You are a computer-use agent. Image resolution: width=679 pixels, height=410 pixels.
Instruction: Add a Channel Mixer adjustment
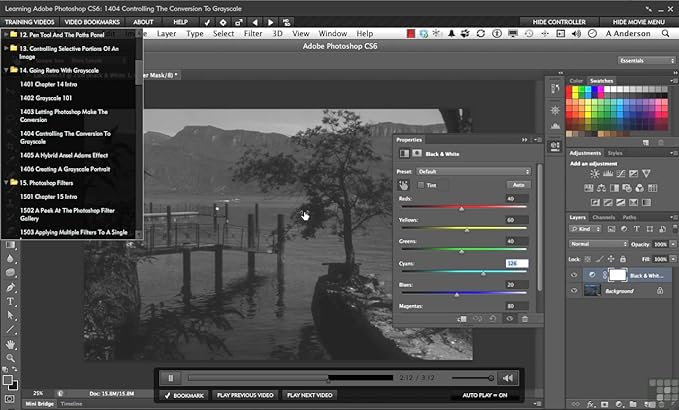(640, 188)
